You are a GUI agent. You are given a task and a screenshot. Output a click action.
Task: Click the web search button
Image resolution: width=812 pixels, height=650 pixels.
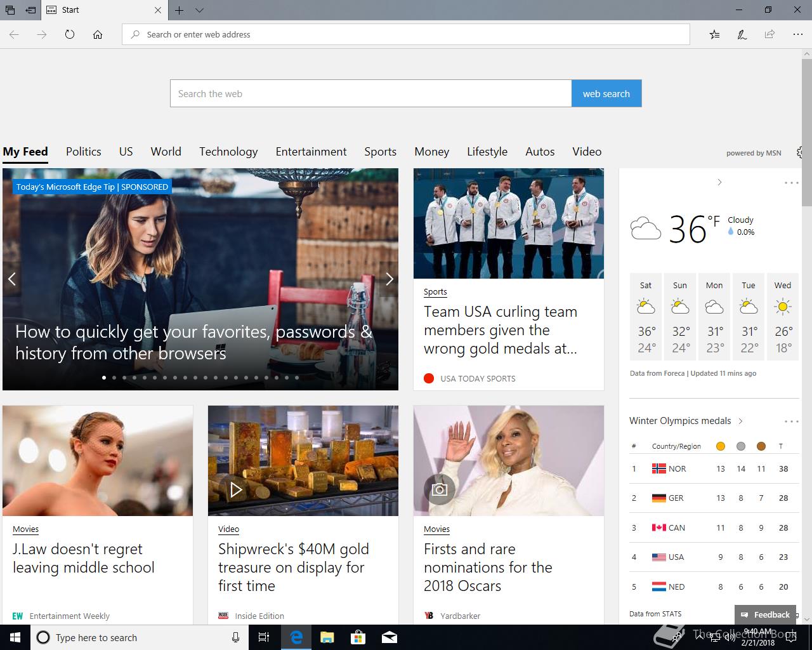coord(606,93)
